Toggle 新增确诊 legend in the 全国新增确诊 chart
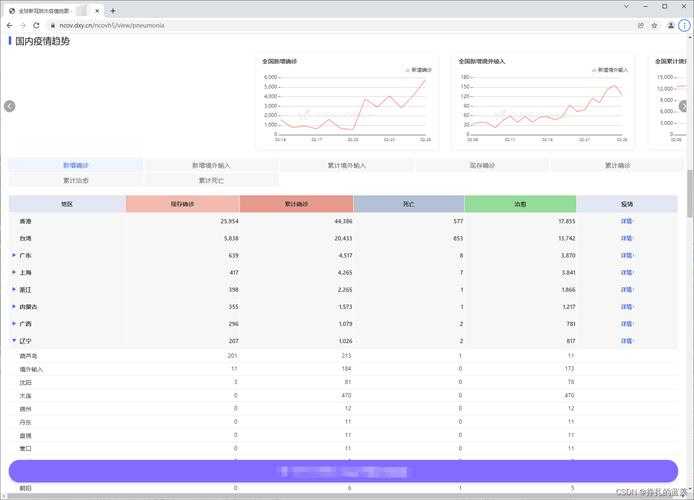The width and height of the screenshot is (694, 500). pyautogui.click(x=418, y=70)
